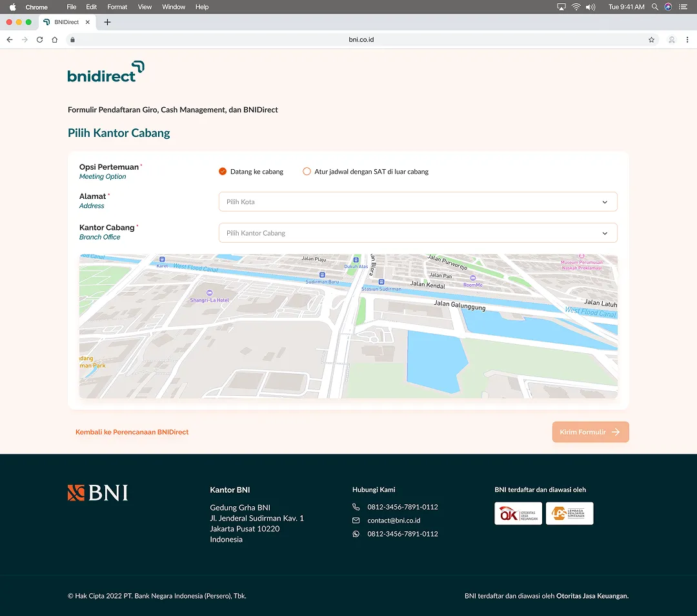This screenshot has width=697, height=616.
Task: Click the Tue 9:41 AM clock
Action: tap(626, 6)
